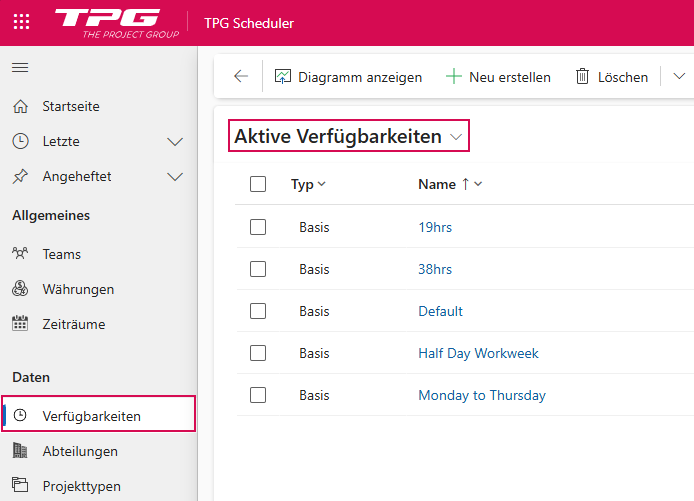This screenshot has height=501, width=694.
Task: Click the Diagramm anzeigen button
Action: point(348,77)
